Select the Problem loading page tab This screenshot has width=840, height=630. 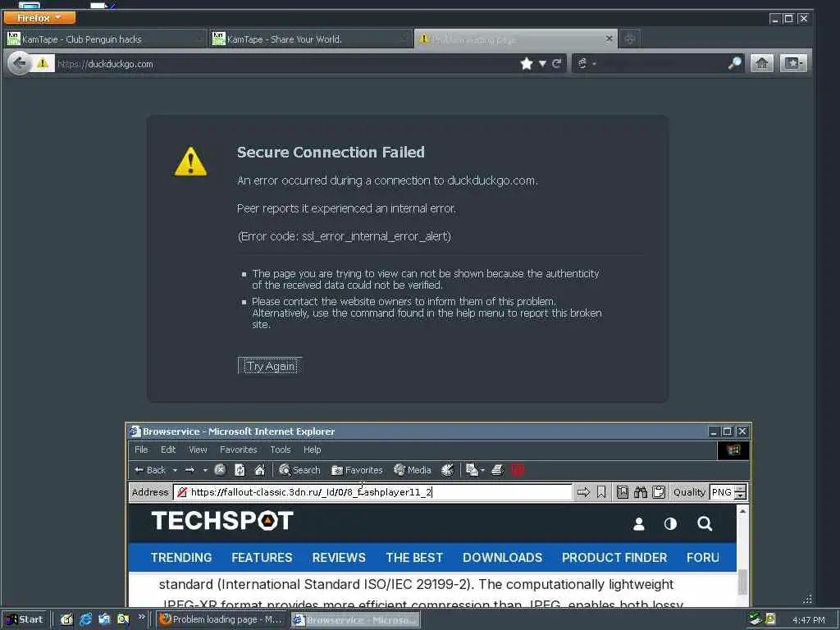pyautogui.click(x=517, y=39)
